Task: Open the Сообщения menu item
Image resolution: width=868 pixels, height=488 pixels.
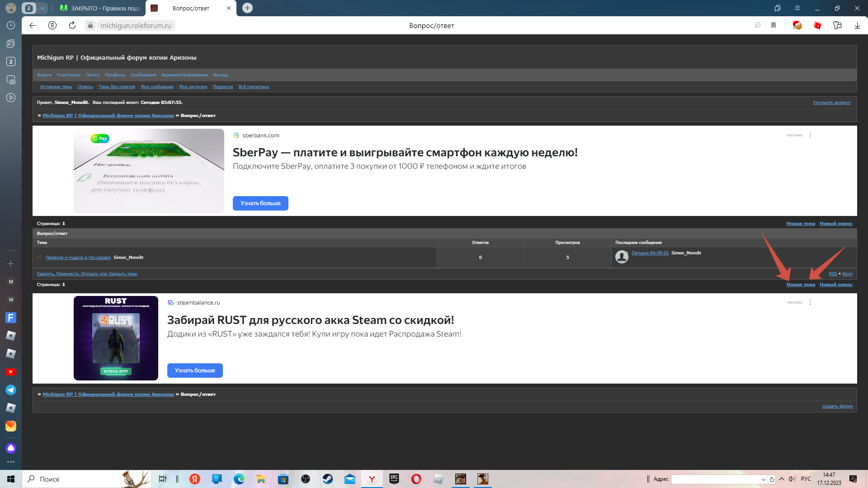Action: 143,75
